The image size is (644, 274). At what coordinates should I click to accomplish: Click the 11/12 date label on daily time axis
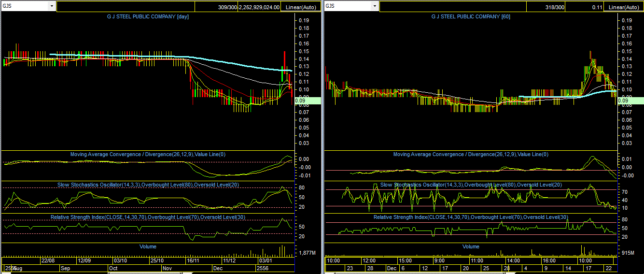[229, 260]
